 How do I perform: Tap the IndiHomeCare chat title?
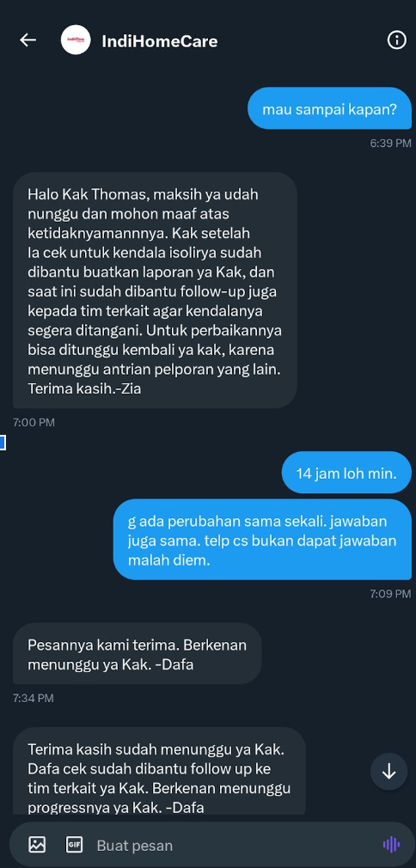[160, 41]
